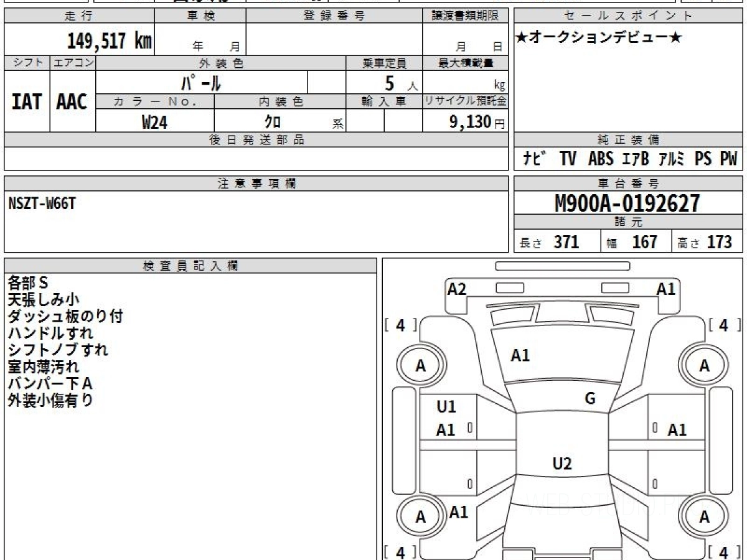Select the 乗車定員 header

[384, 63]
